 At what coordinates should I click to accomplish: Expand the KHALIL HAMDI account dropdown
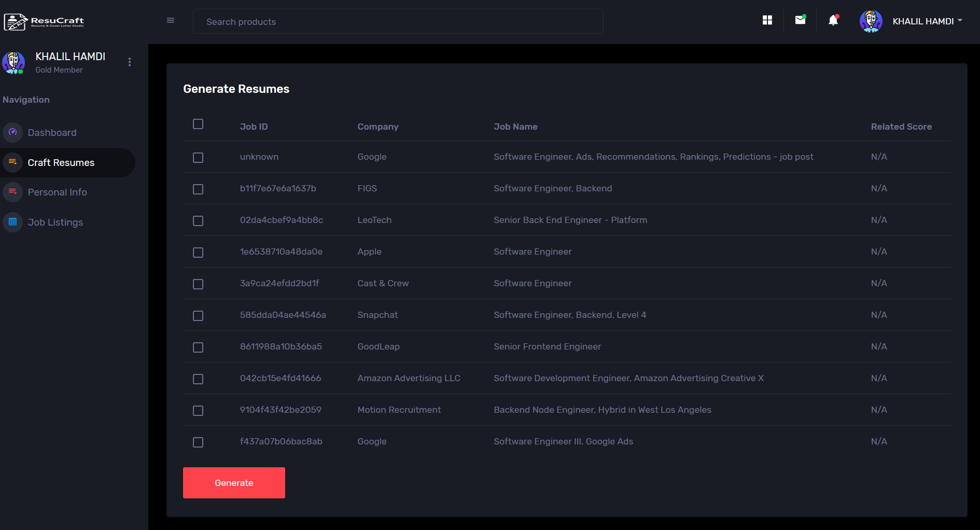point(927,21)
